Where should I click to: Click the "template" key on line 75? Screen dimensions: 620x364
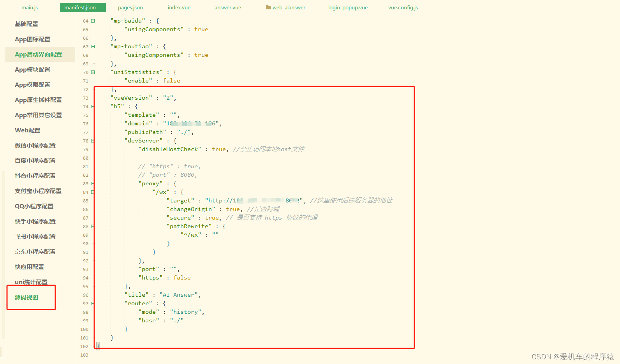pos(142,115)
